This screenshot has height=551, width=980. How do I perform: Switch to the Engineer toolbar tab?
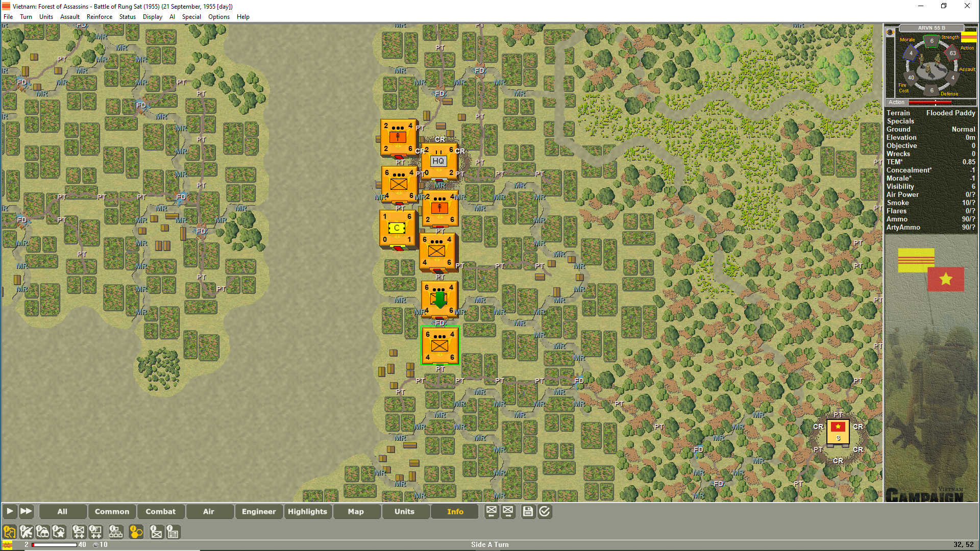point(258,511)
